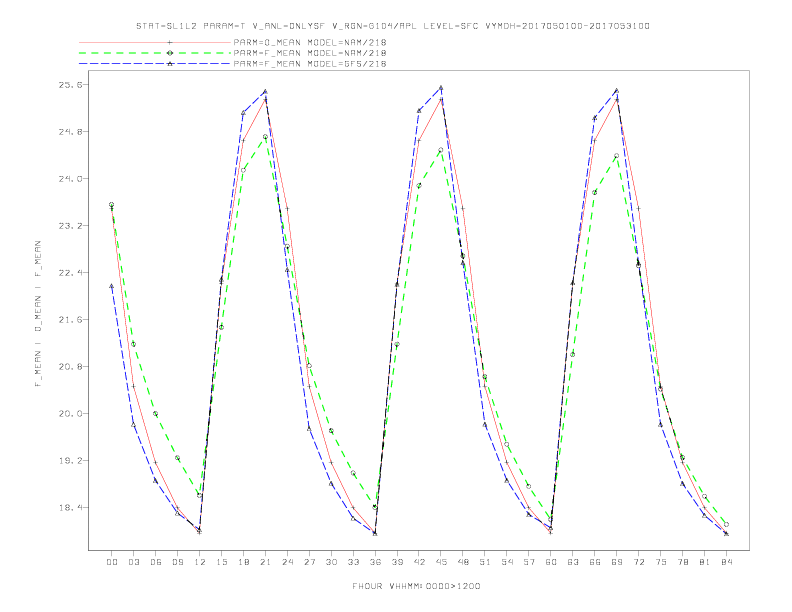Click the x-axis tick label 81
Image resolution: width=792 pixels, height=612 pixels.
pyautogui.click(x=705, y=562)
